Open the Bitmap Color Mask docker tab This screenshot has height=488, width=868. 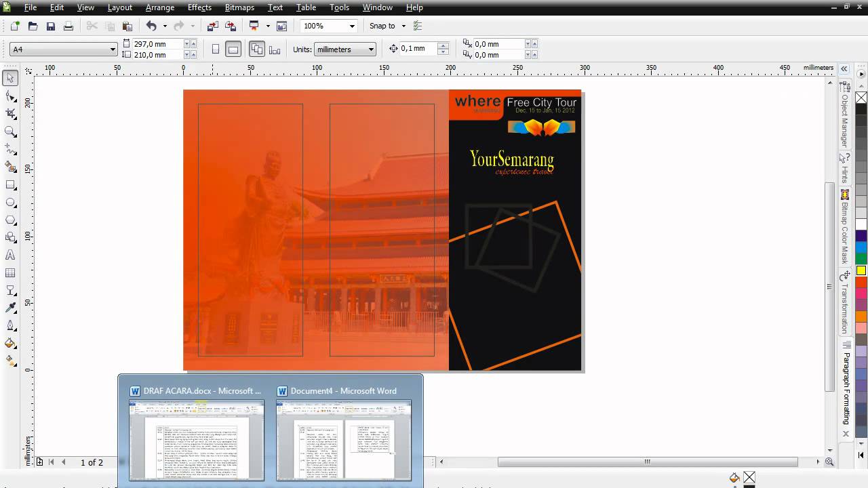pos(845,227)
